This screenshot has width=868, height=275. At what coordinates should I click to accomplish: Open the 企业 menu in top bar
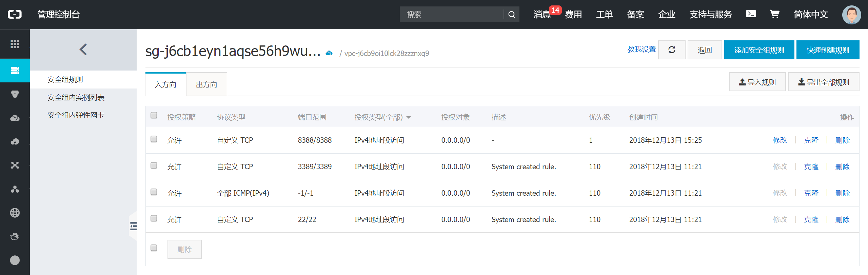coord(667,14)
